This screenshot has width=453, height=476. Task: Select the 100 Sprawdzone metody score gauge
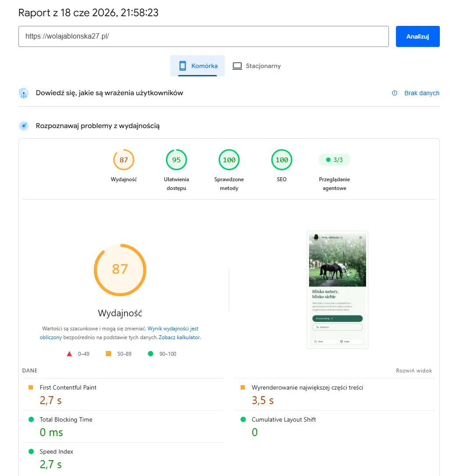229,160
